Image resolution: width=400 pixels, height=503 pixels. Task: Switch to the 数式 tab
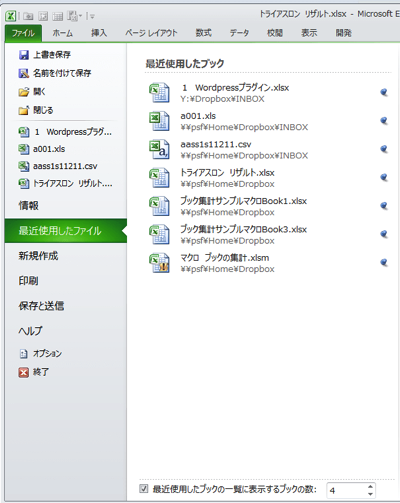(203, 33)
